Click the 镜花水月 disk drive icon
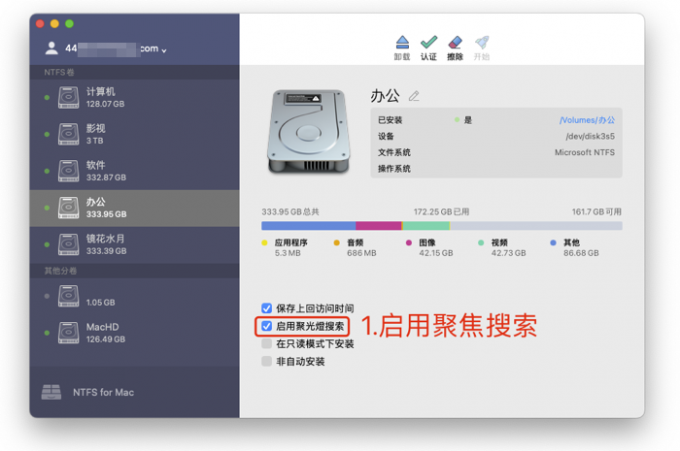 (x=69, y=245)
